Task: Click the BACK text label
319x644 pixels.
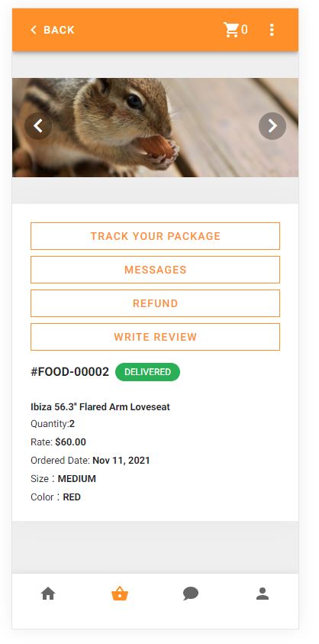Action: click(x=59, y=30)
